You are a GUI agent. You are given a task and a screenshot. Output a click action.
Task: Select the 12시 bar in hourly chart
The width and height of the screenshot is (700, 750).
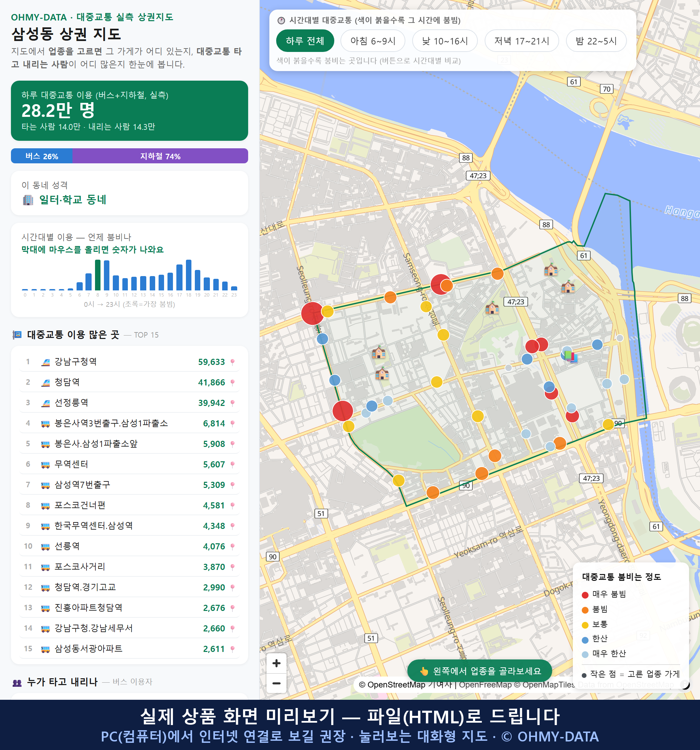pyautogui.click(x=134, y=283)
